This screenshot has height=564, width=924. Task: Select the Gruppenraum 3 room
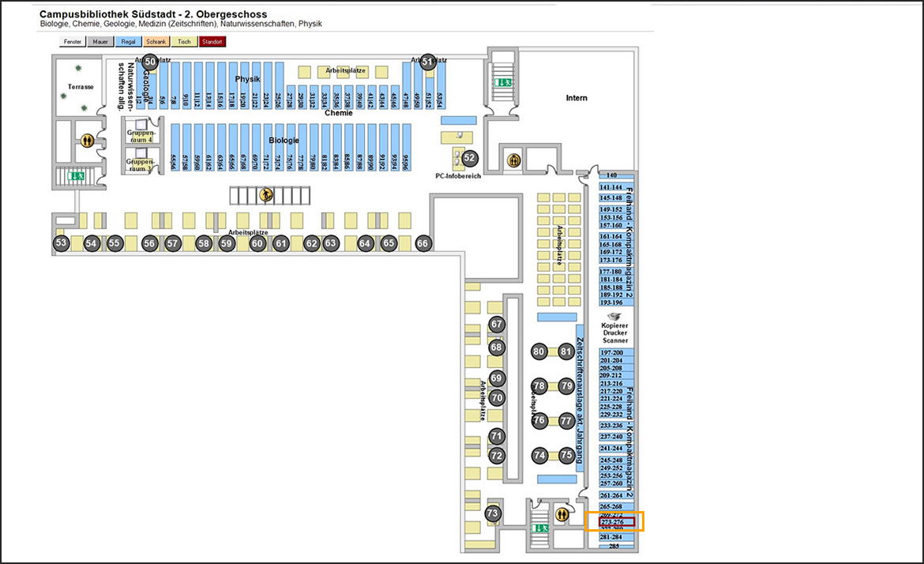pos(141,160)
